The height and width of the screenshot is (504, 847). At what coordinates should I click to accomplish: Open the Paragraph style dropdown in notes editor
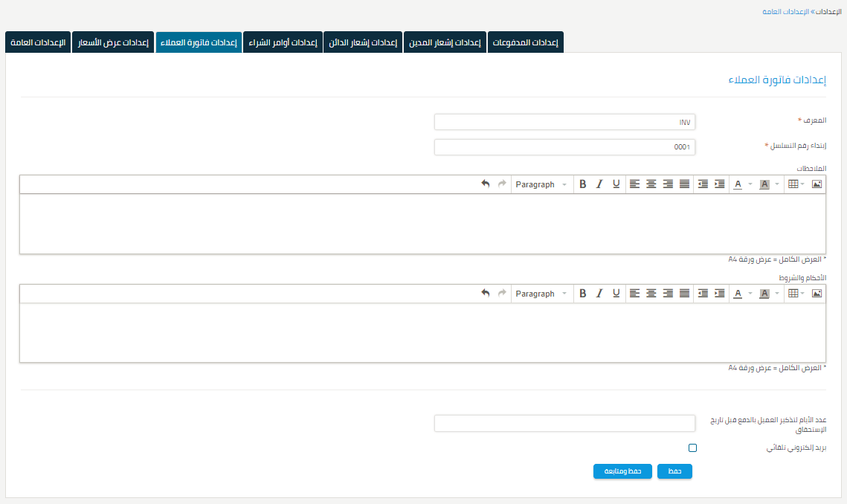[x=541, y=184]
